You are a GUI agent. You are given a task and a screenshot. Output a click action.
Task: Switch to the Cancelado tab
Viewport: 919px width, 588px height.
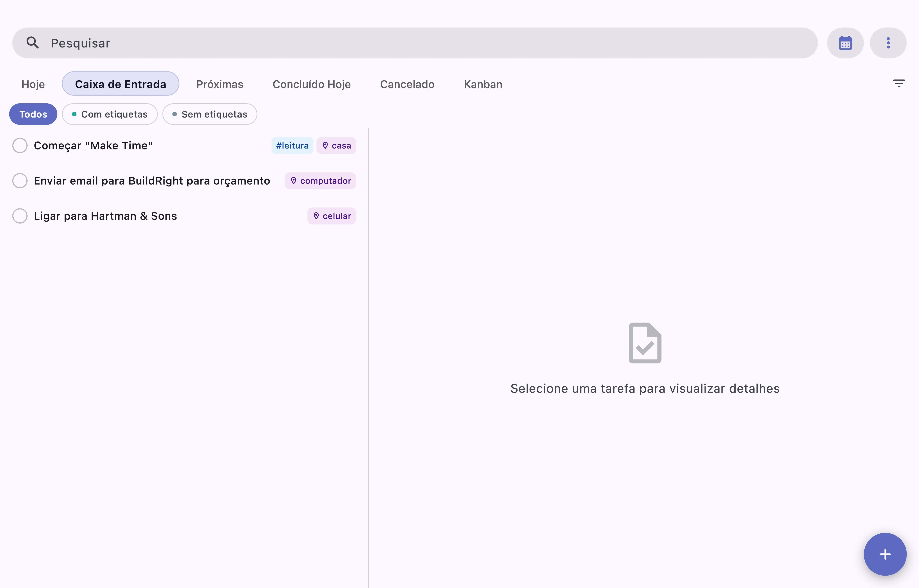(407, 84)
